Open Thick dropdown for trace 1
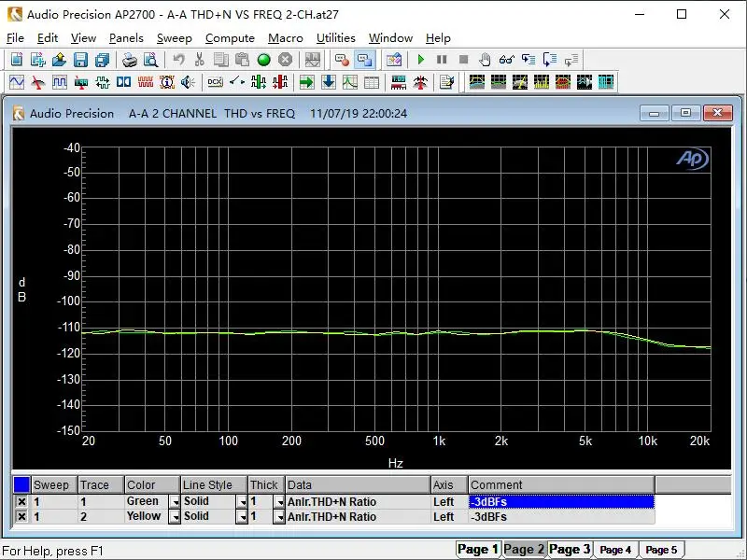The width and height of the screenshot is (747, 560). (x=278, y=502)
